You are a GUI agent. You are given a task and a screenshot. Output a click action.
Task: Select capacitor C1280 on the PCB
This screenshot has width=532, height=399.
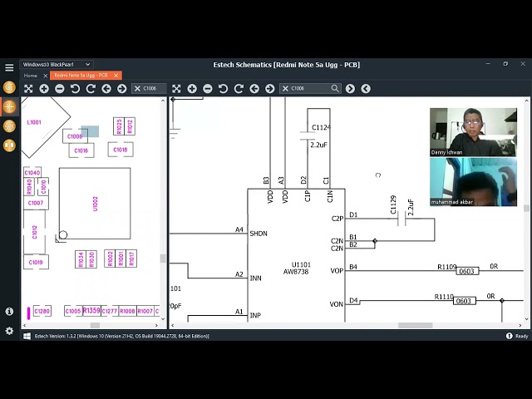[x=42, y=311]
